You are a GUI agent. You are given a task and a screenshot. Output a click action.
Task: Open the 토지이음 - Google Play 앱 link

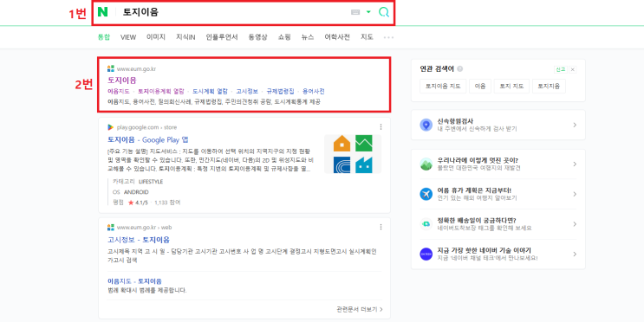point(148,139)
